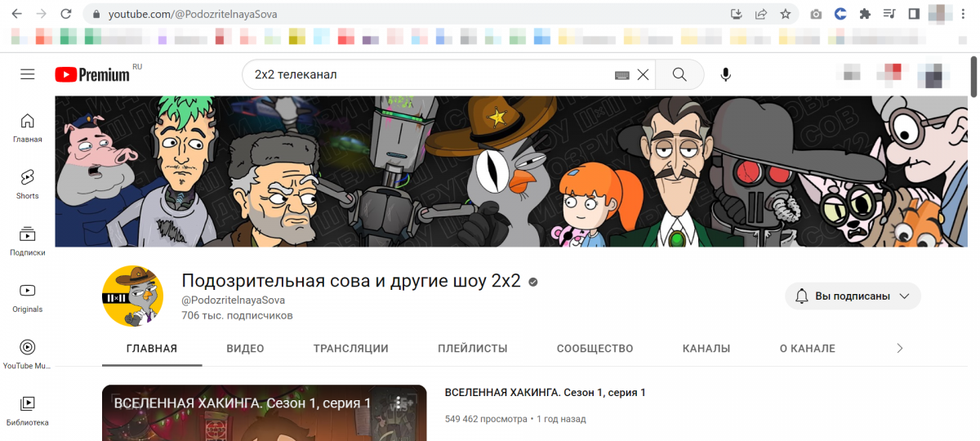Open Библиотека in sidebar
This screenshot has height=441, width=980.
tap(28, 410)
